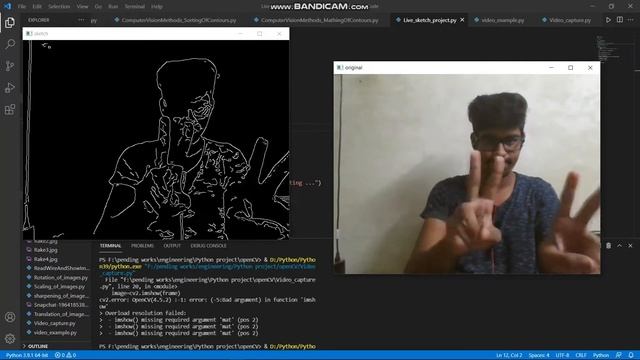This screenshot has height=360, width=640.
Task: Open the notifications bell in status bar
Action: click(631, 356)
